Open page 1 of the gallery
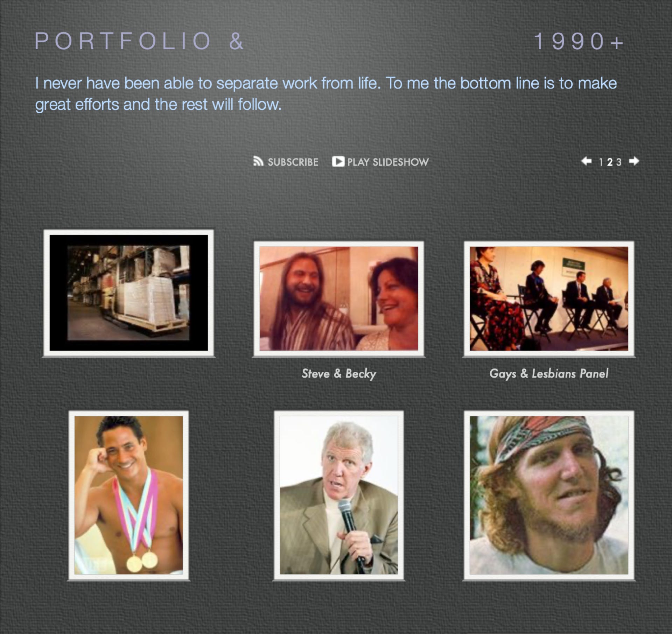 [x=601, y=162]
